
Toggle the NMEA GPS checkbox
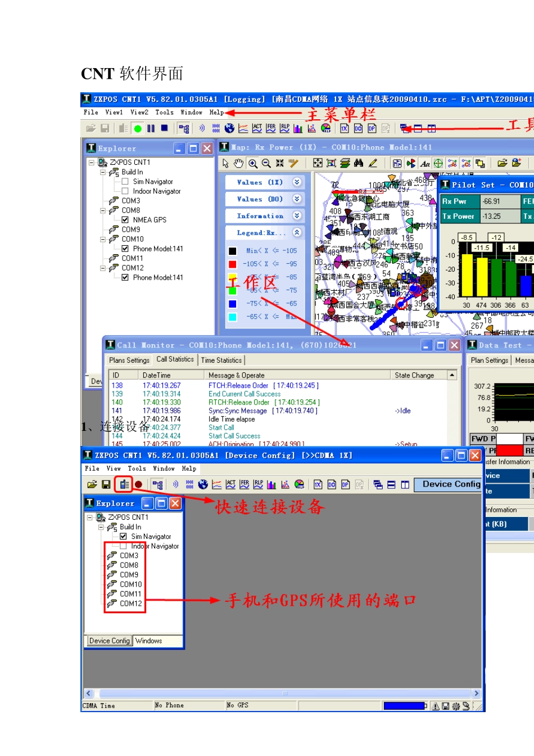click(x=125, y=220)
